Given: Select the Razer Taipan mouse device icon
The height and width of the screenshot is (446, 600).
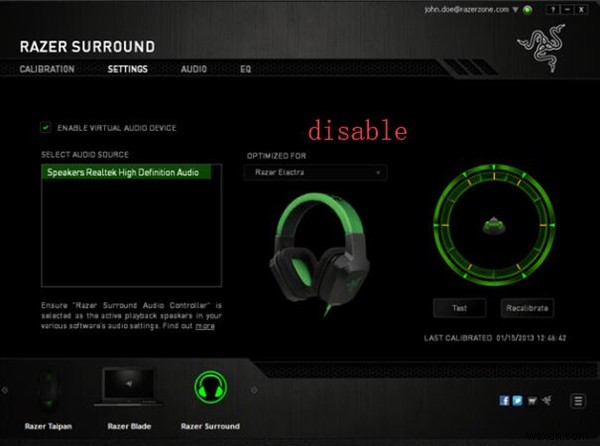Looking at the screenshot, I should 49,389.
